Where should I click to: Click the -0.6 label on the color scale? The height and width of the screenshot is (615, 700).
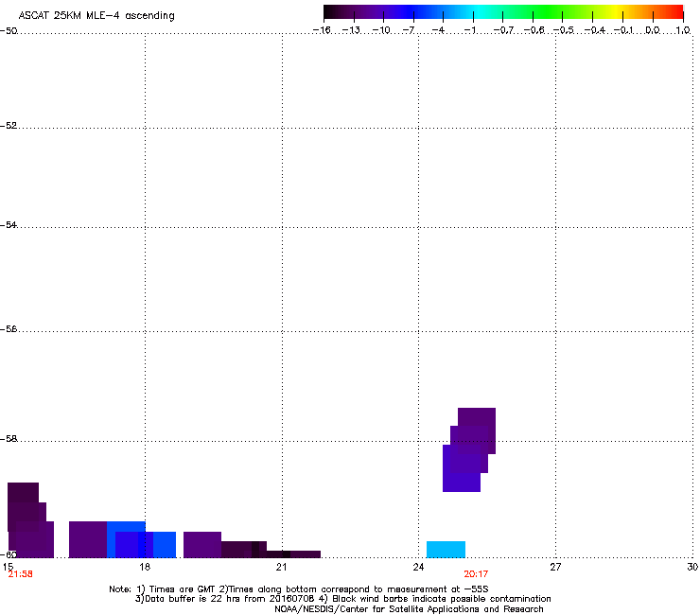tap(534, 30)
